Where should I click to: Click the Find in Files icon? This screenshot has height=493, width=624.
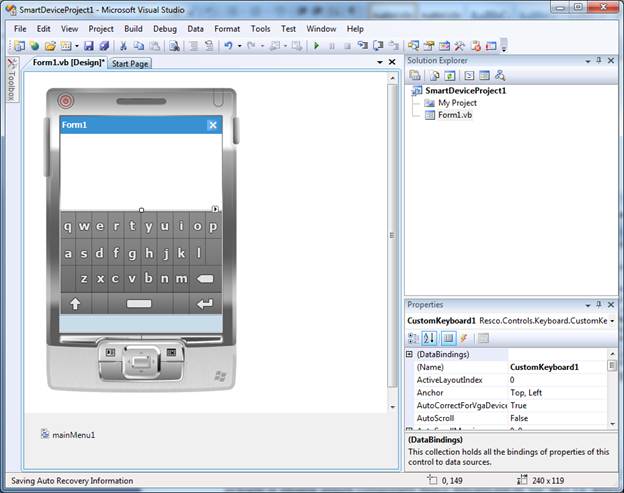(174, 46)
